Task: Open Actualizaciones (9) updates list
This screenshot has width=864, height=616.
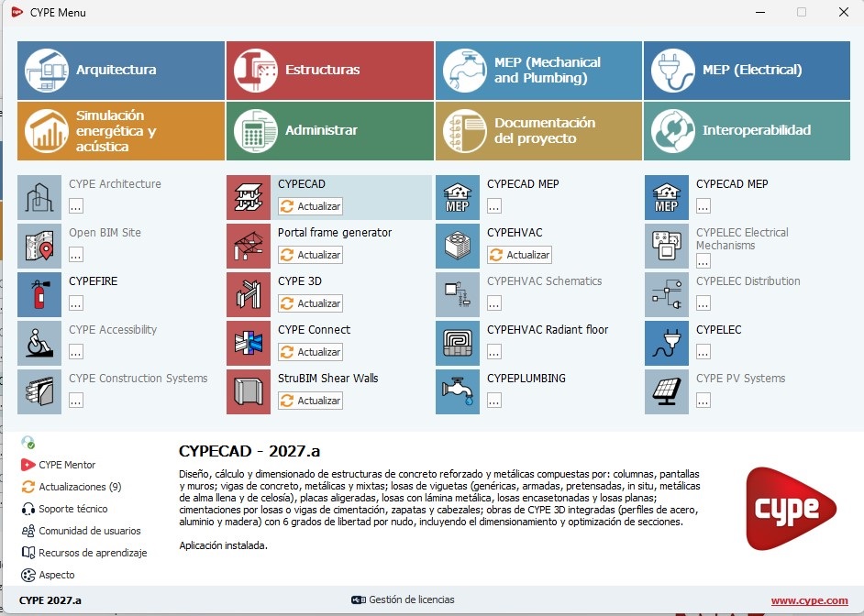Action: 72,487
